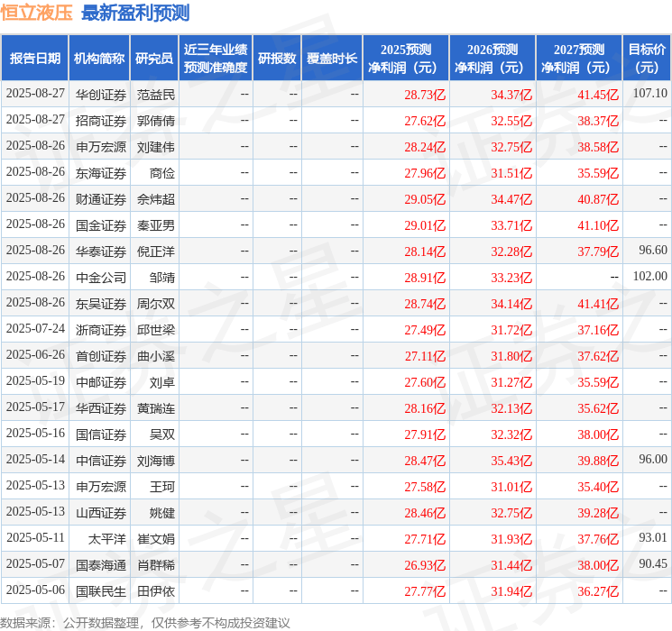Sort by the 报告日期 column header
This screenshot has height=631, width=672.
pyautogui.click(x=35, y=59)
